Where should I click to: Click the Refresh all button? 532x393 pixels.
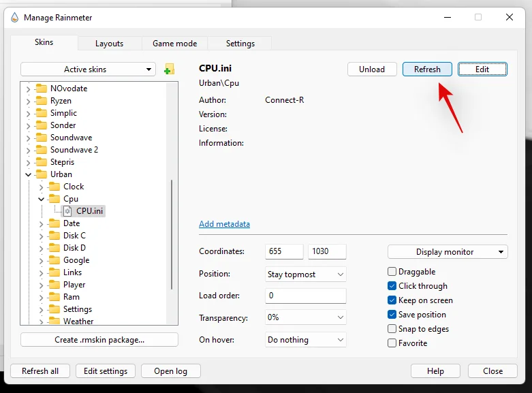(40, 371)
